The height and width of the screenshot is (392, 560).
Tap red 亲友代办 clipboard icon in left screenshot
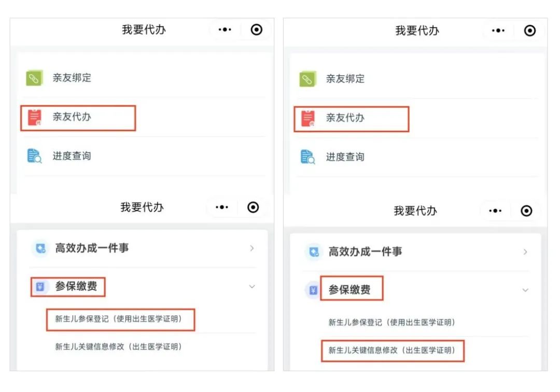pyautogui.click(x=34, y=117)
